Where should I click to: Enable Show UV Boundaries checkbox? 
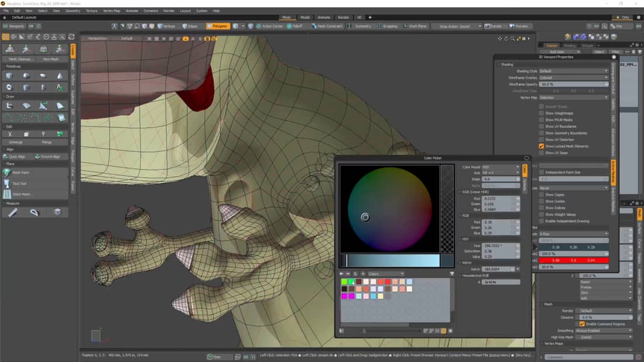(542, 126)
